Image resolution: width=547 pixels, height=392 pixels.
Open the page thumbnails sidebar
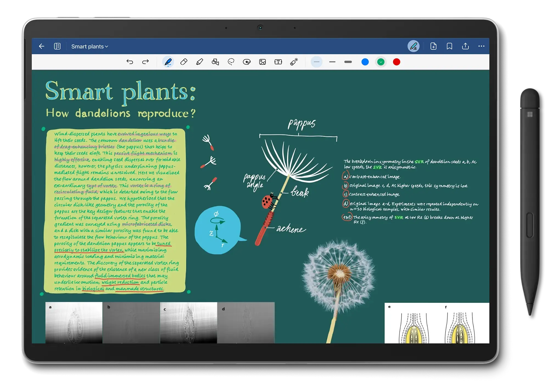58,46
